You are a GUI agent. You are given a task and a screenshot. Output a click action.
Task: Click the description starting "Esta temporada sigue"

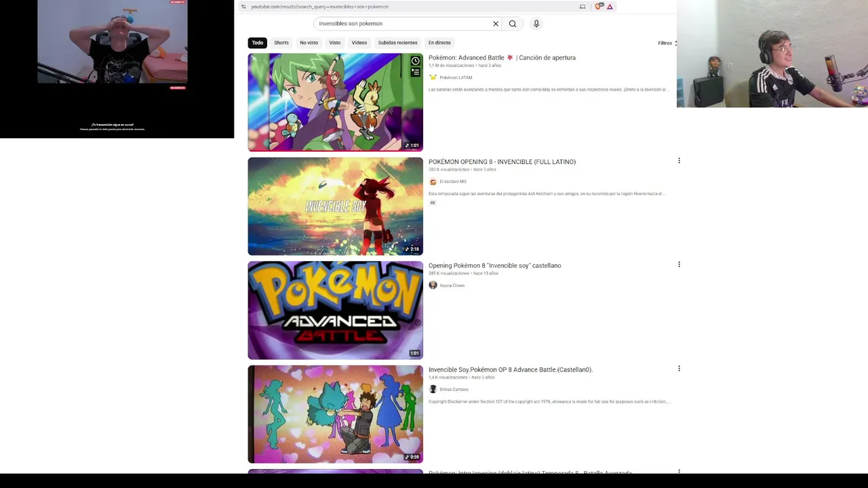[547, 194]
